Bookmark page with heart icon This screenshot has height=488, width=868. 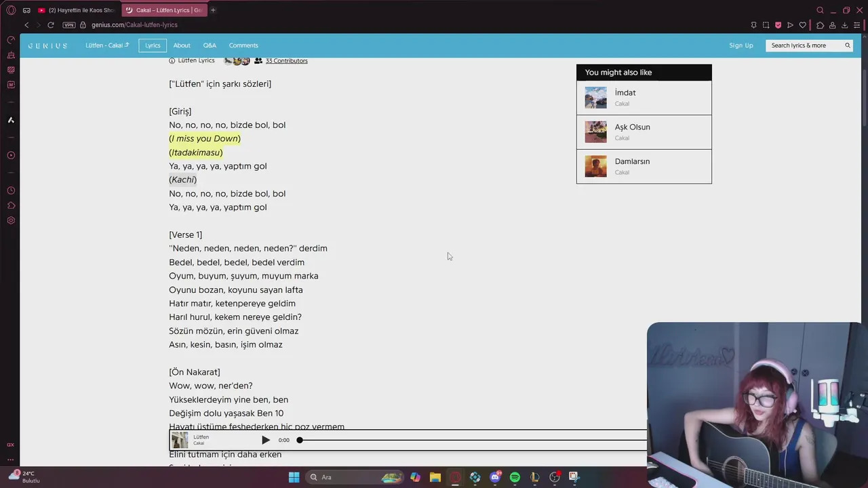coord(803,25)
